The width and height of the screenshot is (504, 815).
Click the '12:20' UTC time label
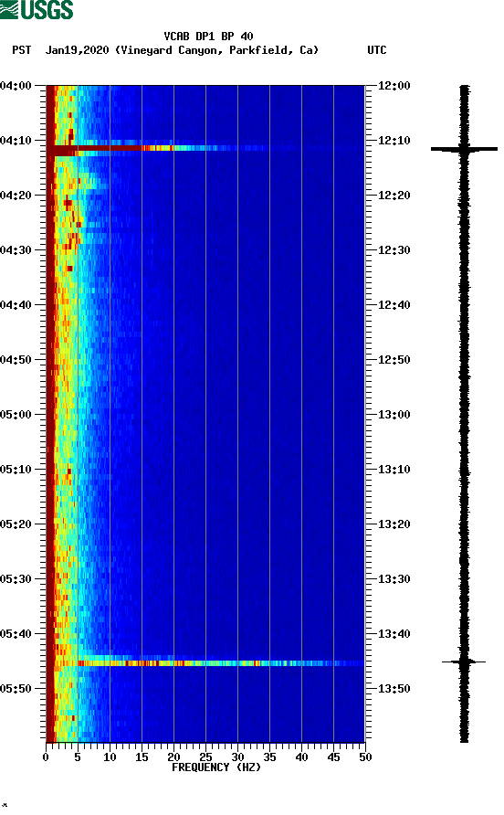click(394, 196)
